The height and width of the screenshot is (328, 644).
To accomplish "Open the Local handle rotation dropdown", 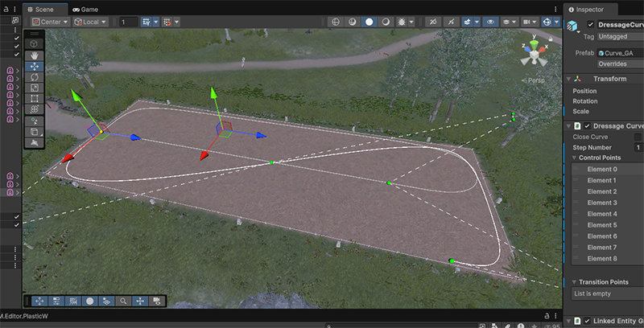I will tap(89, 22).
